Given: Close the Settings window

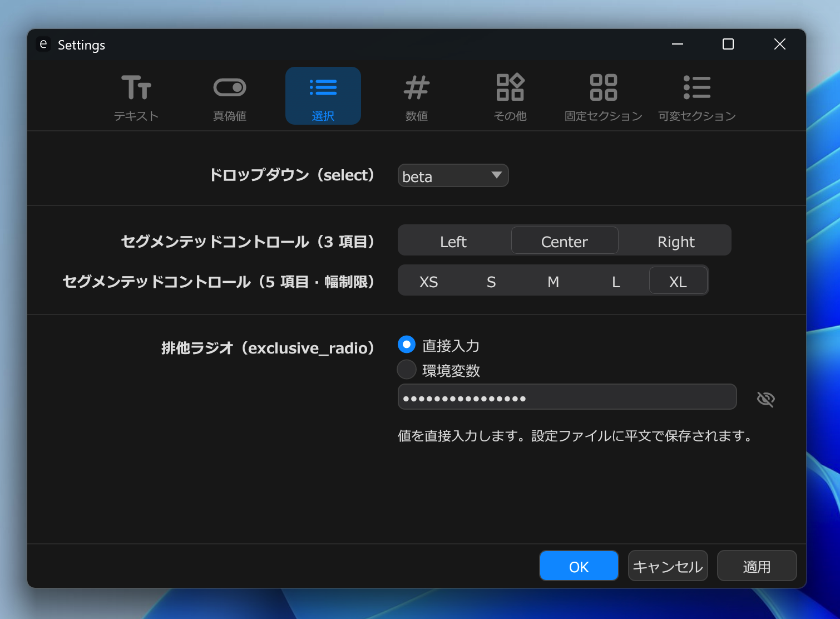Looking at the screenshot, I should point(780,44).
